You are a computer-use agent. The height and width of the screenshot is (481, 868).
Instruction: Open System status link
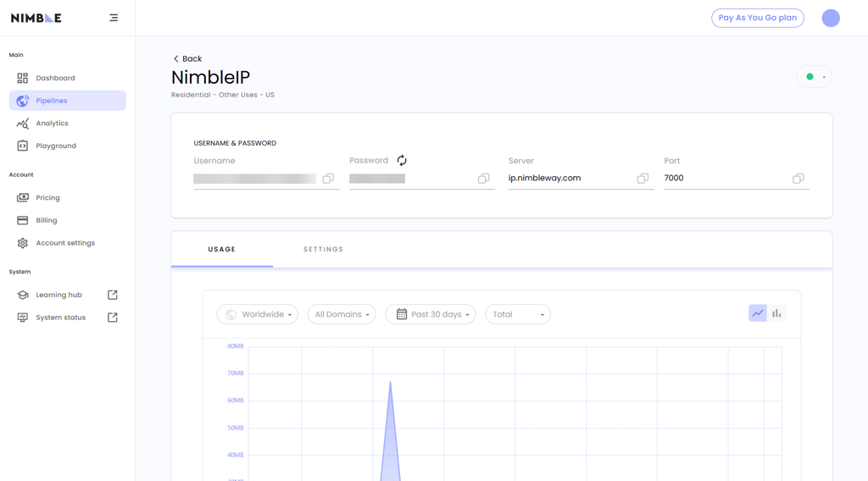[x=68, y=318]
